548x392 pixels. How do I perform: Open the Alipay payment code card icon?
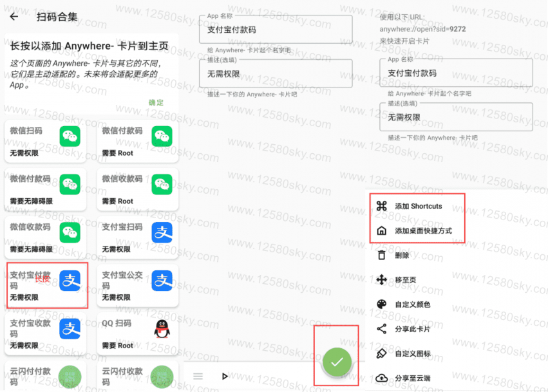click(x=71, y=281)
